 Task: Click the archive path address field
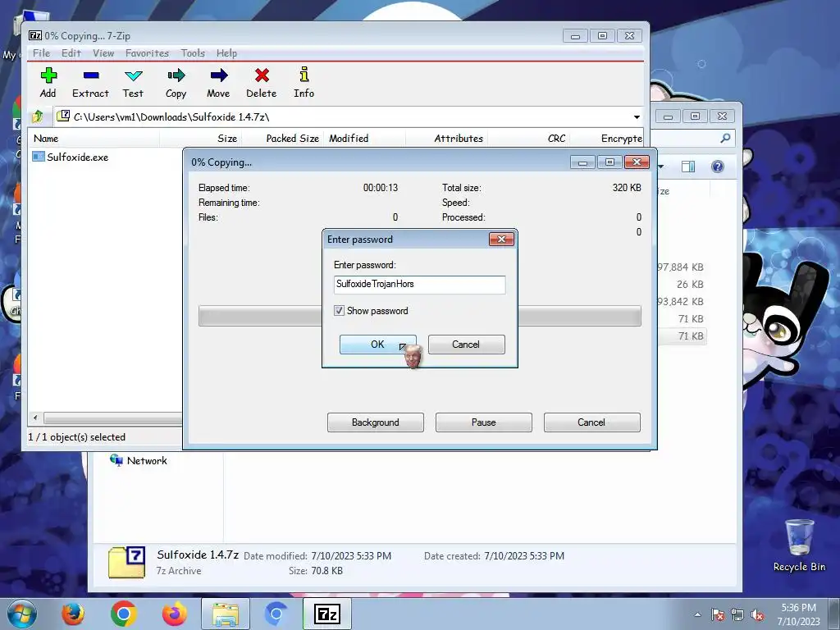pyautogui.click(x=349, y=116)
